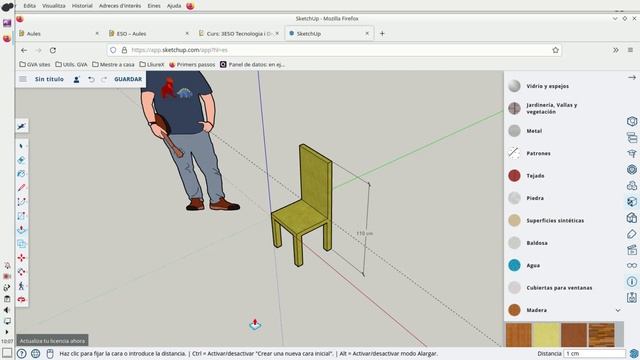Screen dimensions: 640x360
Task: Select the Paint bucket tool
Action: 22,173
